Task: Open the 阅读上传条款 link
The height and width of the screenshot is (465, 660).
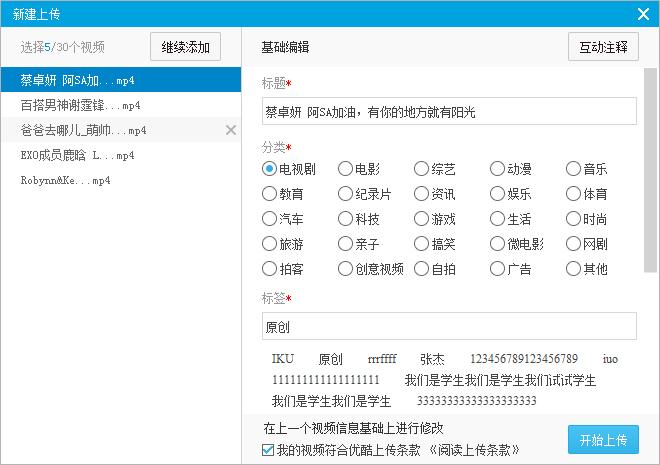Action: (474, 450)
